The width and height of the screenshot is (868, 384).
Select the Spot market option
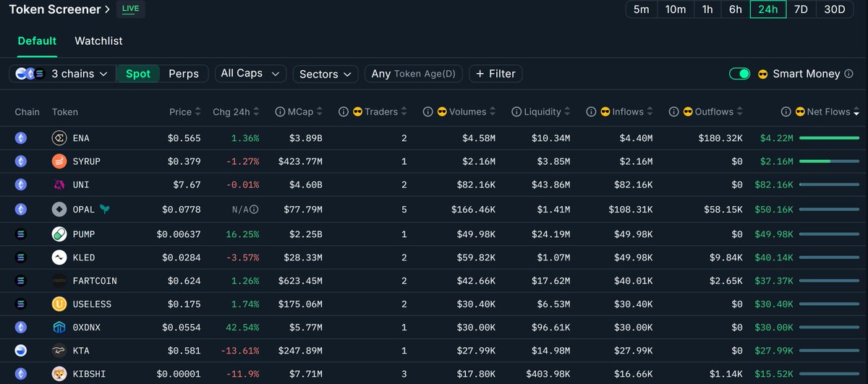click(138, 74)
